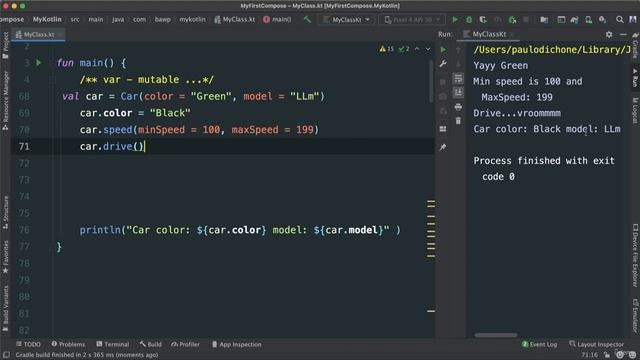The image size is (640, 360).
Task: Open the Profiler tool window
Action: coord(186,344)
